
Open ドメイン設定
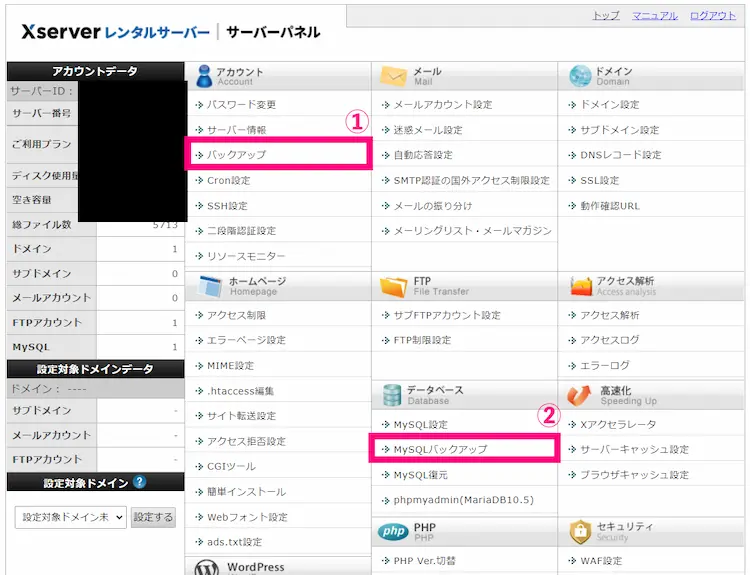(609, 104)
